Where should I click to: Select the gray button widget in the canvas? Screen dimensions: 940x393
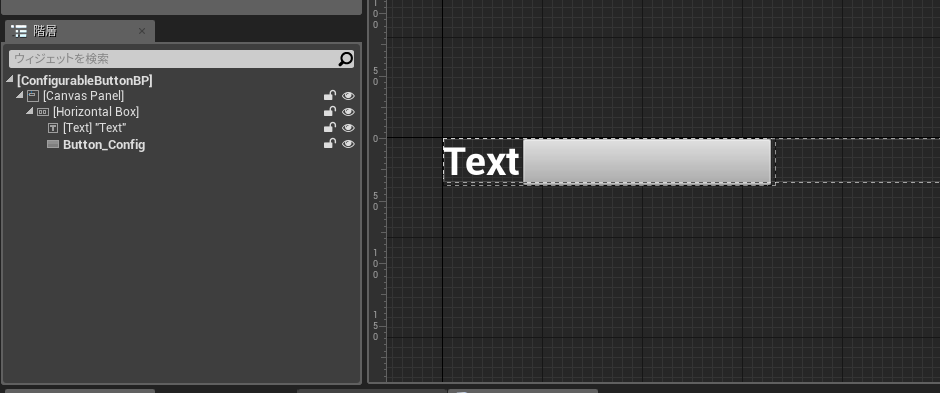point(647,161)
